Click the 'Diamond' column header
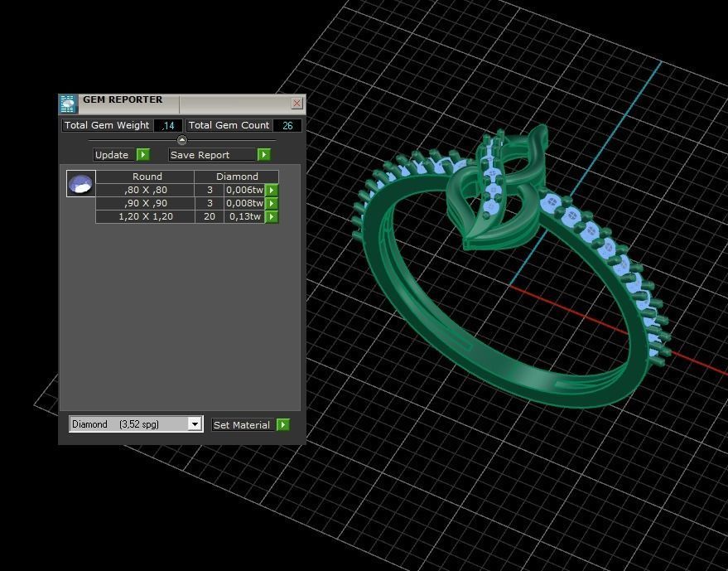Viewport: 728px width, 571px height. tap(237, 177)
